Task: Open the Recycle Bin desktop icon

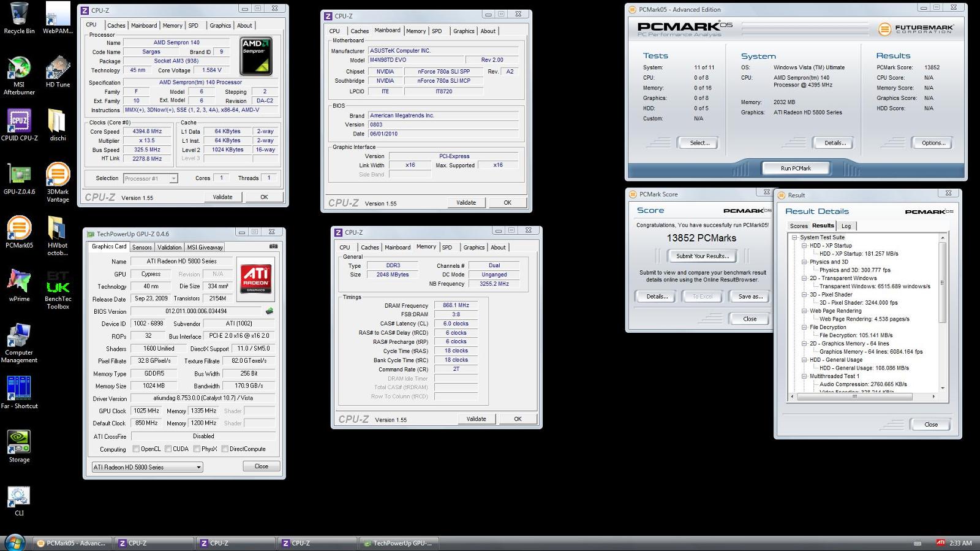Action: click(x=19, y=17)
